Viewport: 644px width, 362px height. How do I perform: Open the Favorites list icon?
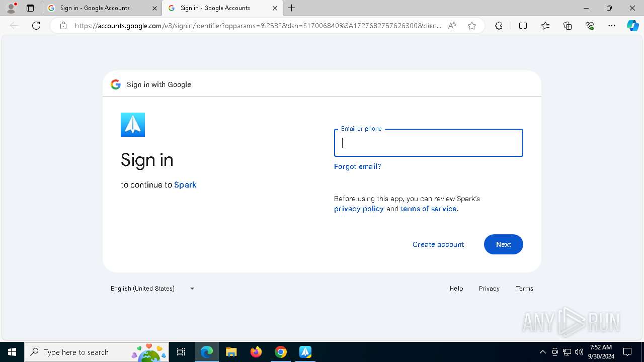pos(545,26)
